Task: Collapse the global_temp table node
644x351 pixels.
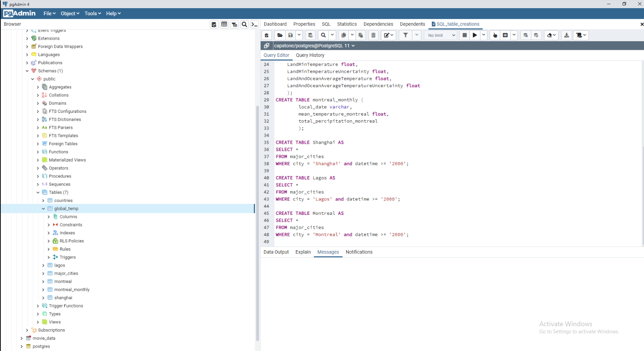Action: (x=43, y=209)
